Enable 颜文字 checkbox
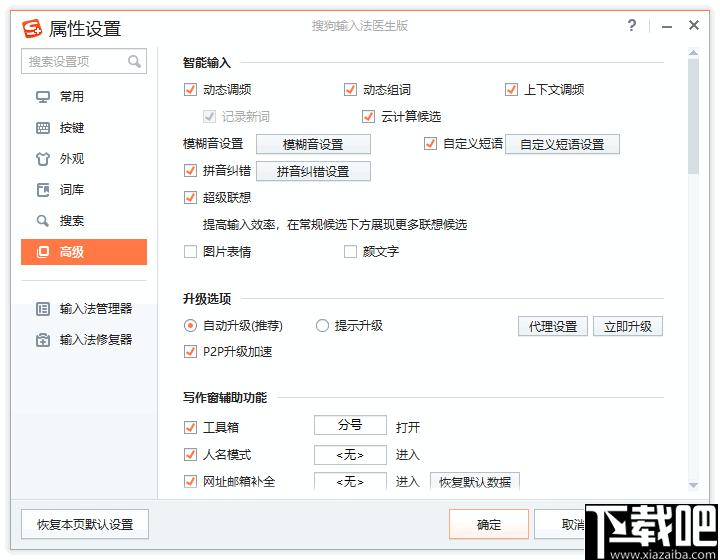720x560 pixels. (350, 252)
